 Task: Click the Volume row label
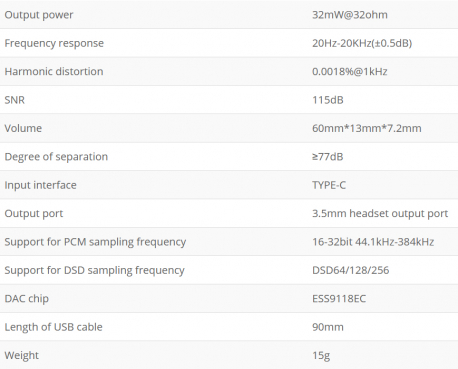point(23,128)
